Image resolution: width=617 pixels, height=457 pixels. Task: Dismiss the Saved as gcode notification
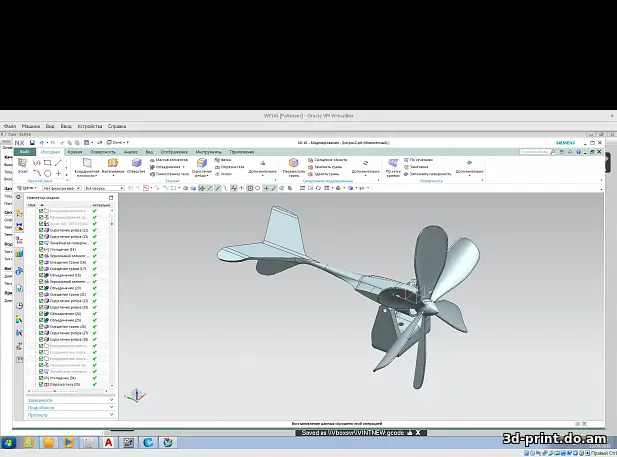pyautogui.click(x=418, y=433)
